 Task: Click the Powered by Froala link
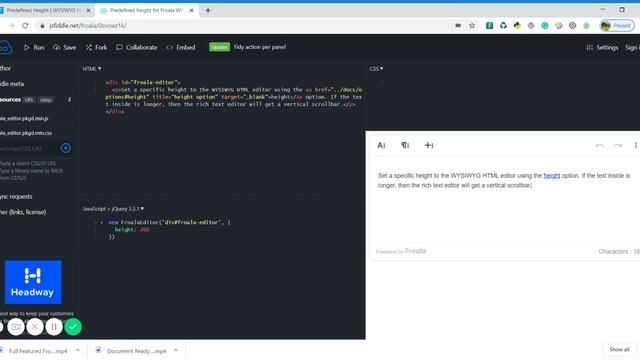(401, 251)
